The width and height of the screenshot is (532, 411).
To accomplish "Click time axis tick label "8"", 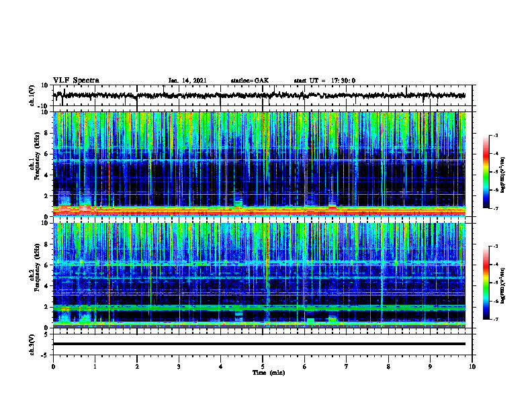I will [388, 367].
